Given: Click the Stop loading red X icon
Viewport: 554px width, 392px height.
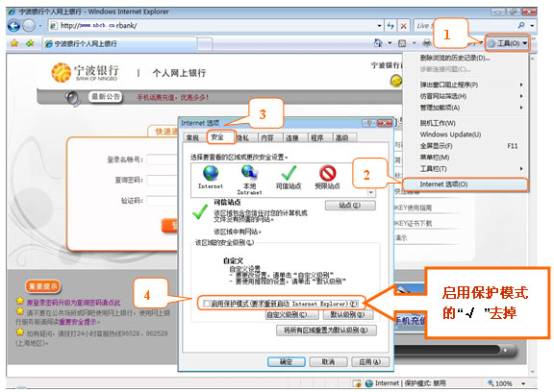Looking at the screenshot, I should 403,25.
